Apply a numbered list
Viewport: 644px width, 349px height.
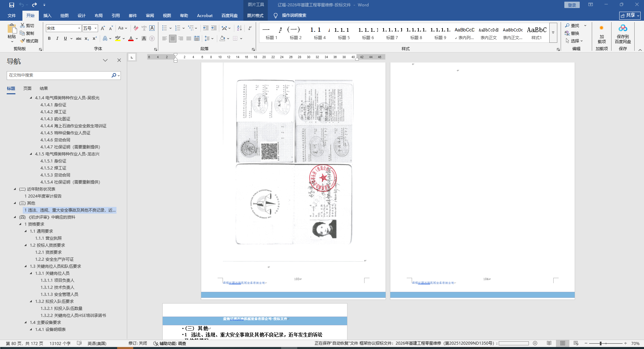pos(178,28)
